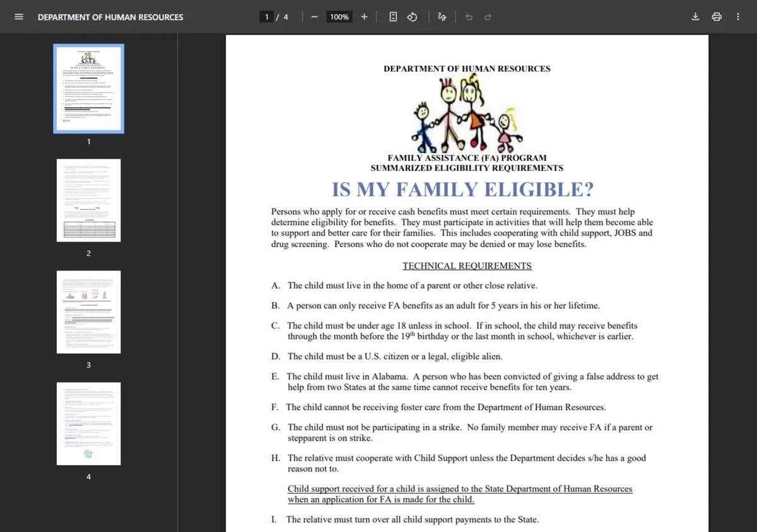This screenshot has width=757, height=532.
Task: Redo the annotation
Action: click(488, 17)
